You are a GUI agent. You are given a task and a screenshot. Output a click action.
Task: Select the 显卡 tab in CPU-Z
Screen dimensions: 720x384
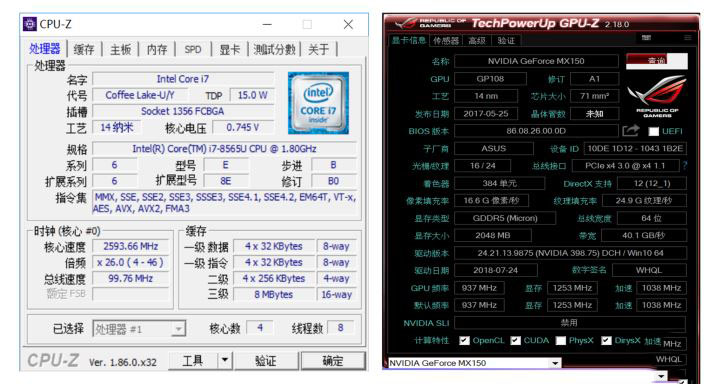pyautogui.click(x=230, y=50)
